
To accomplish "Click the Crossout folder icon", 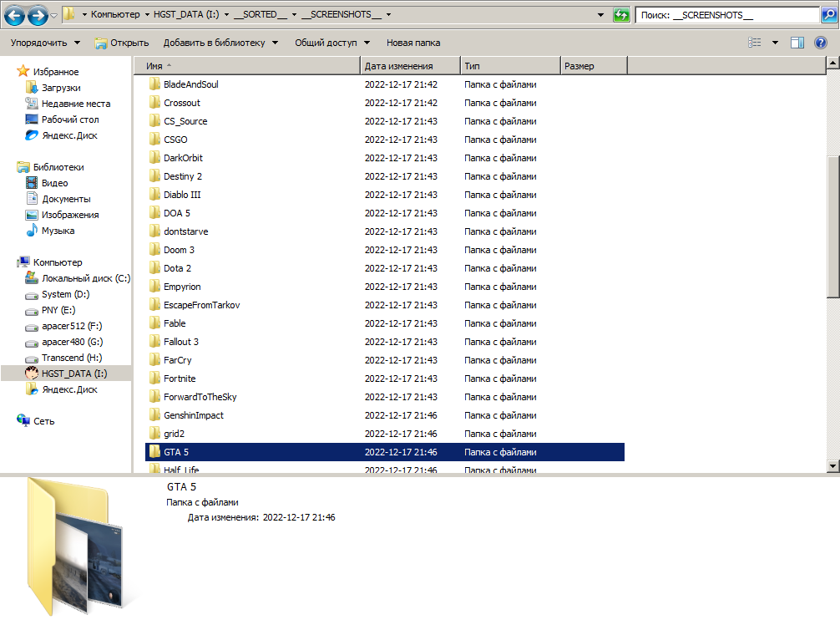I will [154, 102].
